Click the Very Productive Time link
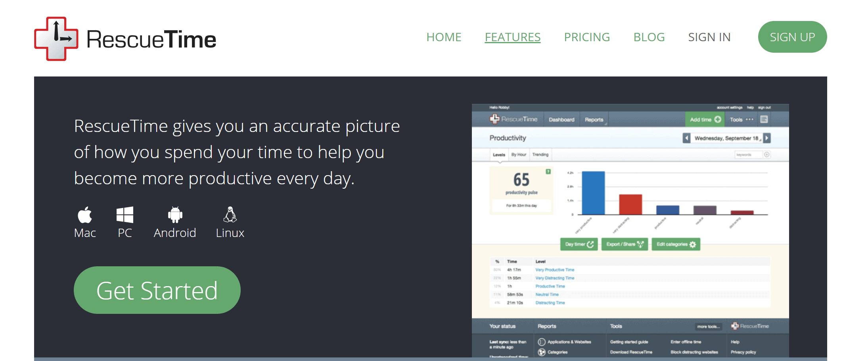Image resolution: width=868 pixels, height=361 pixels. point(555,270)
